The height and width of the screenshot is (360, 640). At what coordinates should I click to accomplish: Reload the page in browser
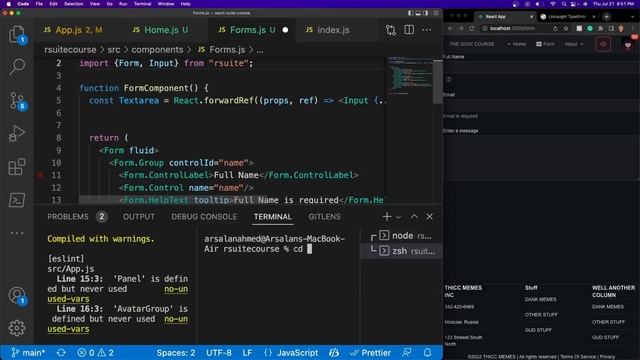[471, 29]
